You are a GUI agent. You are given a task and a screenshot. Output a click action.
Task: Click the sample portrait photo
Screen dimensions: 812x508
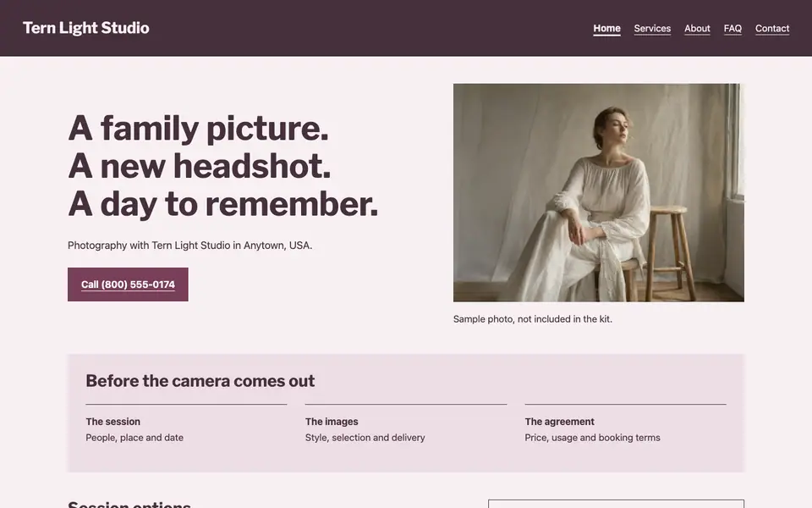pyautogui.click(x=598, y=193)
